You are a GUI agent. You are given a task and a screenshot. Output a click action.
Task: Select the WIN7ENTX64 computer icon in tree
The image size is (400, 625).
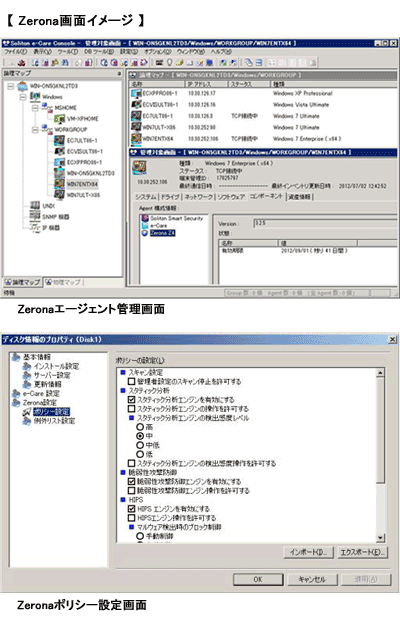60,184
